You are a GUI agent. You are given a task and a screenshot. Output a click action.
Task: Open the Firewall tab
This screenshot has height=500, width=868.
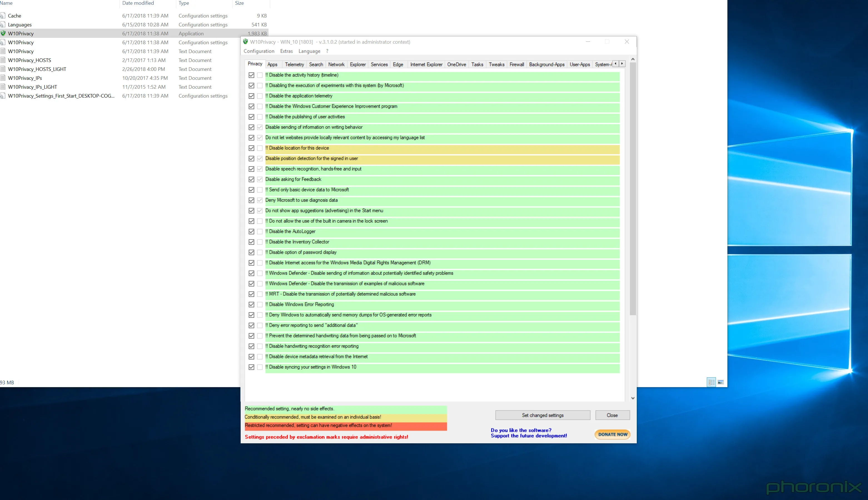516,65
